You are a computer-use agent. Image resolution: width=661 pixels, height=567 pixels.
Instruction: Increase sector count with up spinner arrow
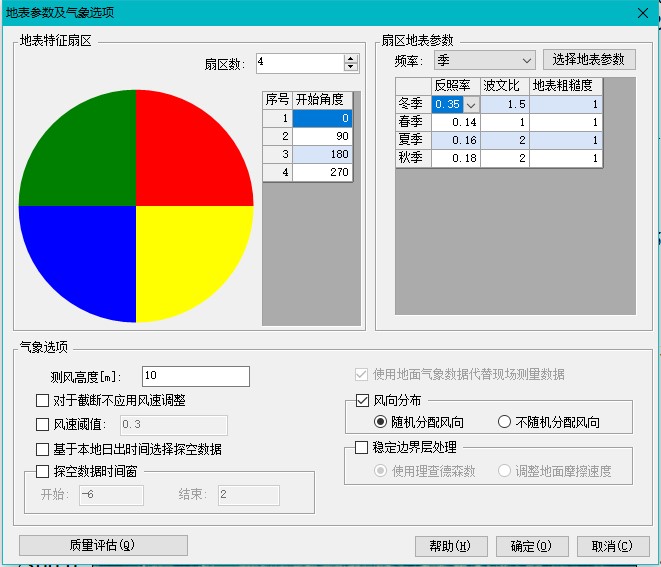coord(350,58)
